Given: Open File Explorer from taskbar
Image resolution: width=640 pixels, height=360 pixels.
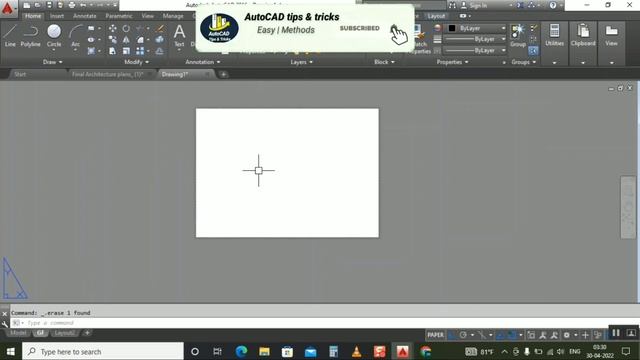Looking at the screenshot, I should pos(264,351).
